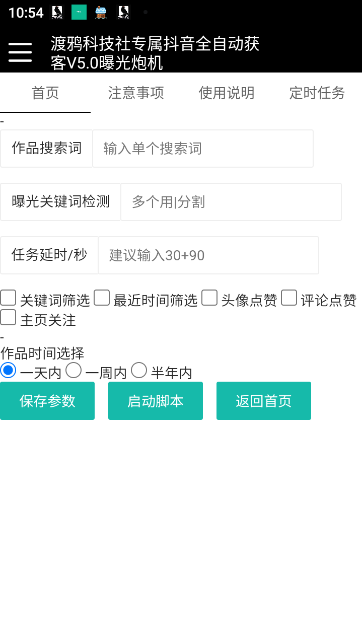Click the 作品搜索词 input field
Image resolution: width=362 pixels, height=644 pixels.
click(x=202, y=148)
